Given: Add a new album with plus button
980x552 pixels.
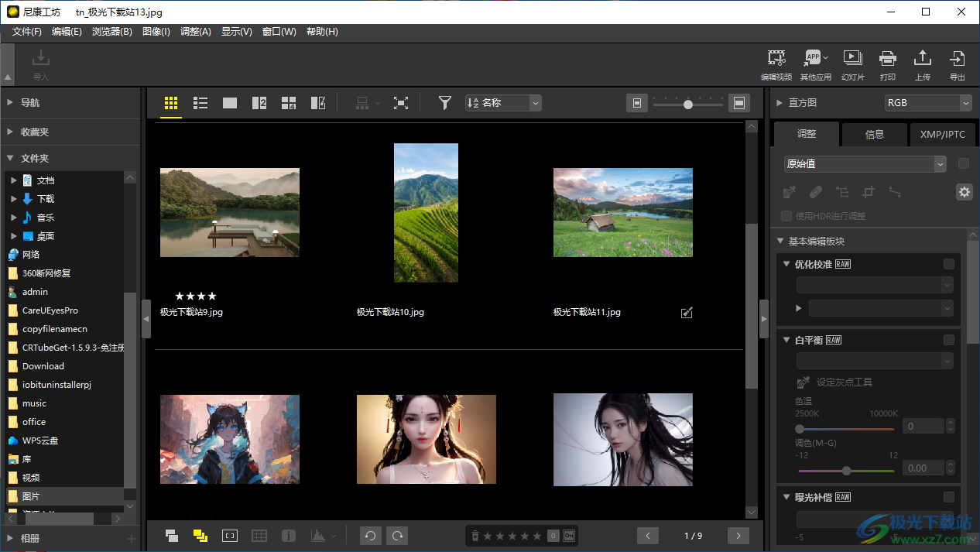Looking at the screenshot, I should tap(132, 539).
